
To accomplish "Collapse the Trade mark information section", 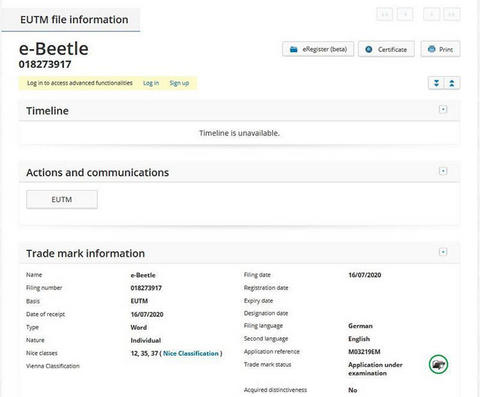I will (443, 252).
